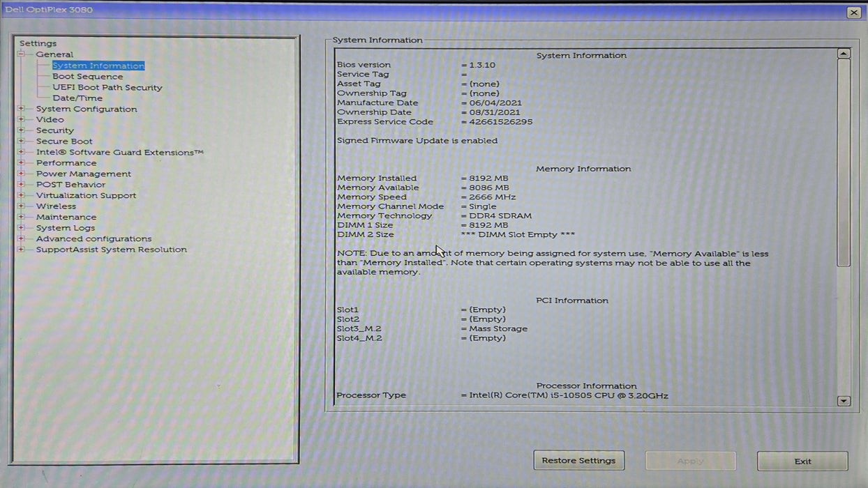Select the POST Behavior label
The image size is (868, 488).
click(x=71, y=185)
